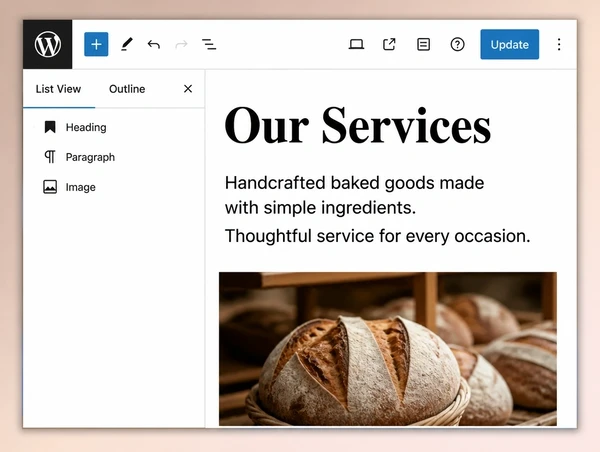Select the Heading block in list view
This screenshot has width=600, height=452.
[x=114, y=127]
